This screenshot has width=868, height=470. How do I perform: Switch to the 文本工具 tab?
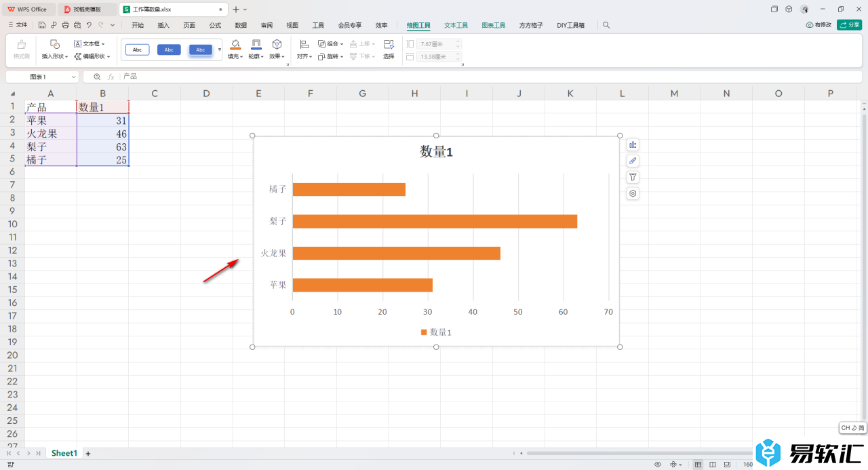pyautogui.click(x=456, y=25)
